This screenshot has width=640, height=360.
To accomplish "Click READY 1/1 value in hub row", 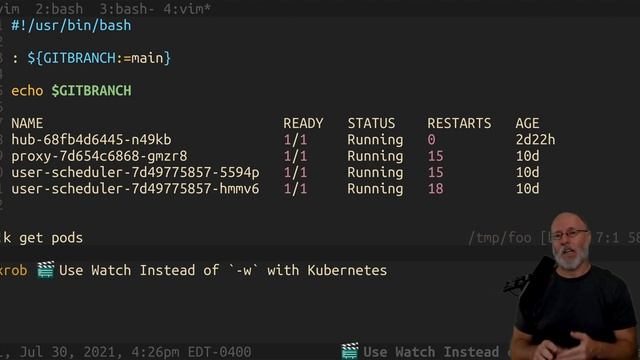I will 295,140.
